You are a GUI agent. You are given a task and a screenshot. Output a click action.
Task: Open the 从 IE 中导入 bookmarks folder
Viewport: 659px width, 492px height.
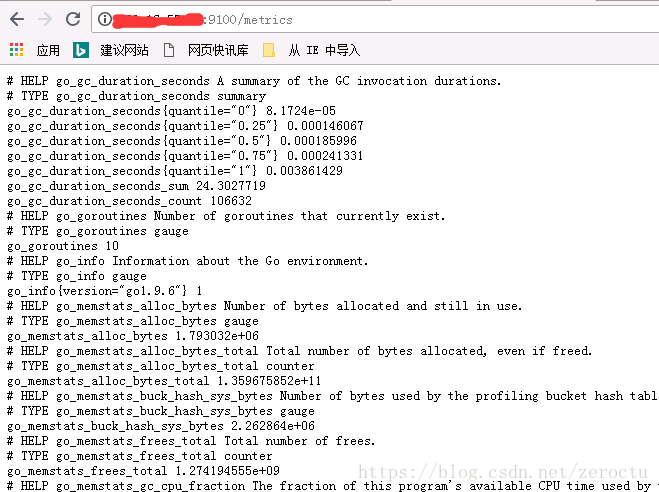point(324,50)
